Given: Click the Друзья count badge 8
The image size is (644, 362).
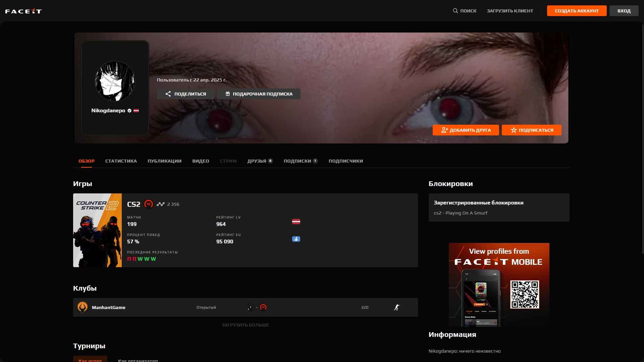Looking at the screenshot, I should tap(270, 161).
